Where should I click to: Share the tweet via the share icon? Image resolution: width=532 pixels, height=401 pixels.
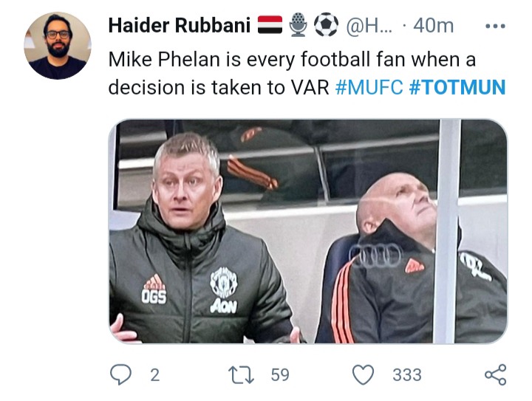pos(495,374)
